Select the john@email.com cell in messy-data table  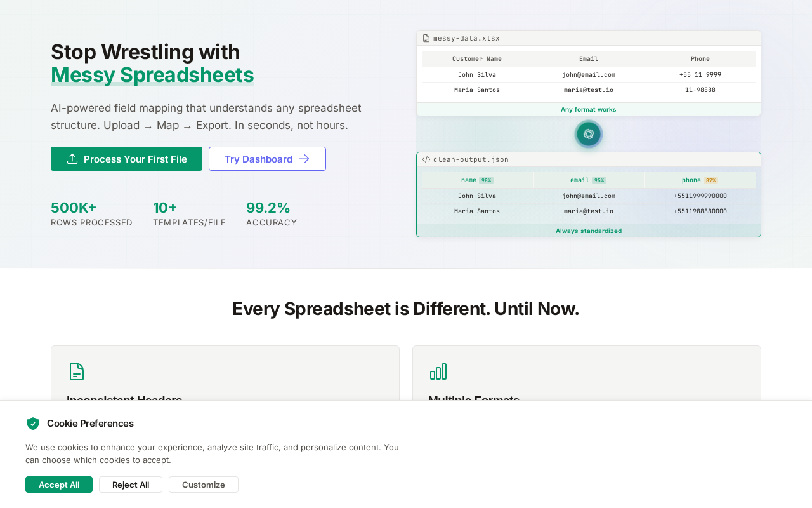pos(589,75)
